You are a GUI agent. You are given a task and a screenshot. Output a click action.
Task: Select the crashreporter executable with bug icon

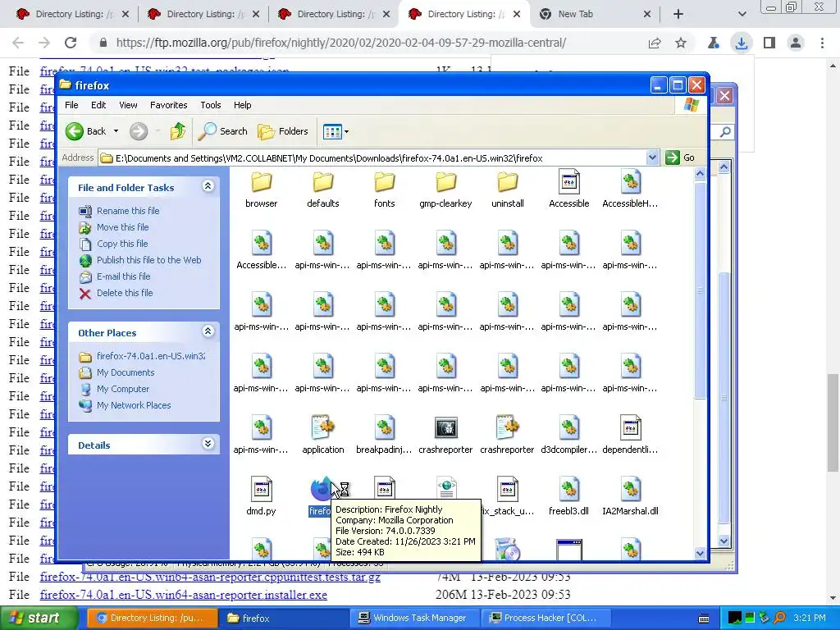point(445,427)
